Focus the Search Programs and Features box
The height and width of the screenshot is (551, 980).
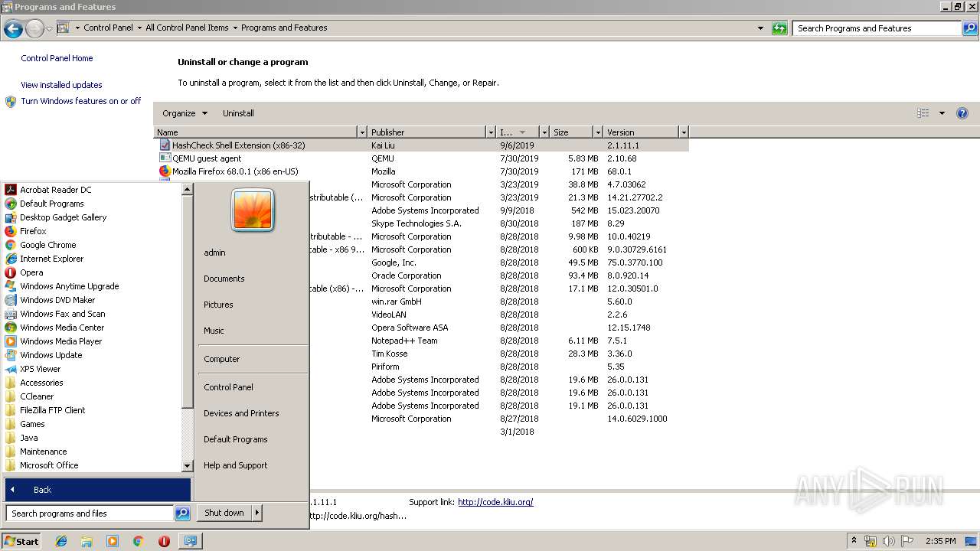pyautogui.click(x=877, y=28)
